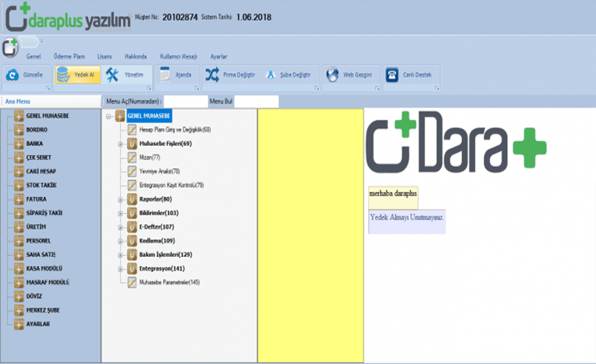Image resolution: width=596 pixels, height=364 pixels.
Task: Click the PERSONEL module icon
Action: (x=19, y=241)
